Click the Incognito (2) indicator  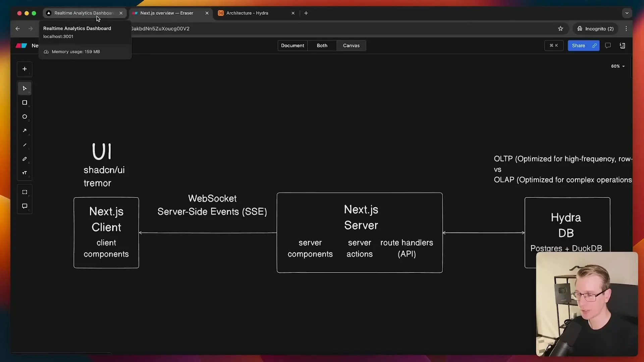click(x=595, y=29)
